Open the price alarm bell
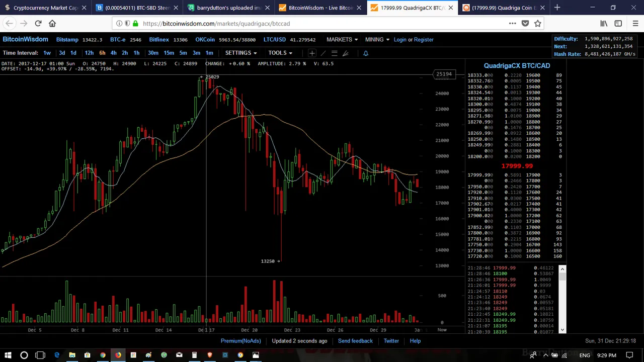This screenshot has width=644, height=362. pyautogui.click(x=366, y=53)
